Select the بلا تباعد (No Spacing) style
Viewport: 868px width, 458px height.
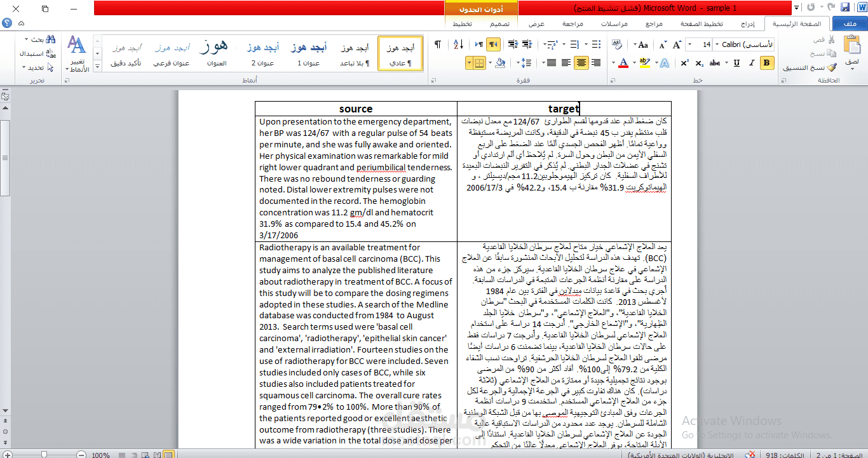pos(354,53)
